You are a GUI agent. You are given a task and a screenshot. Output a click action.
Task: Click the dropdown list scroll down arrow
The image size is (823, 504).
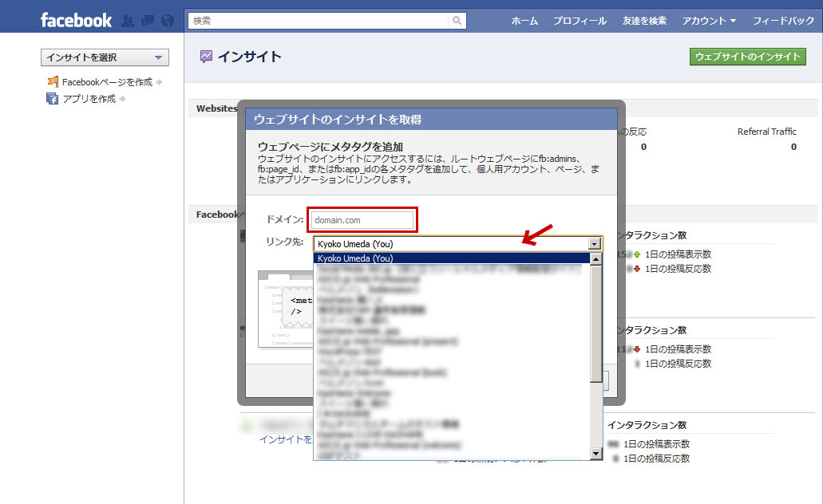tap(595, 454)
